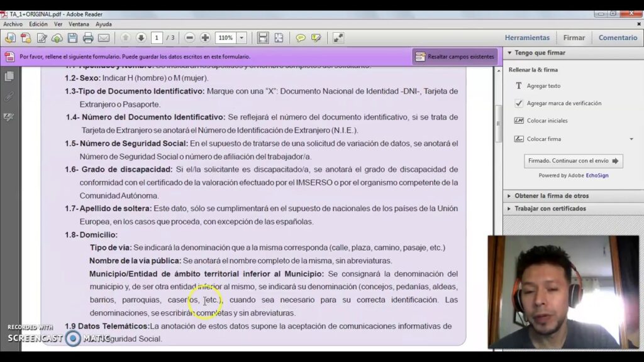Click Colocar iniciales option
Image resolution: width=644 pixels, height=362 pixels.
(x=547, y=121)
